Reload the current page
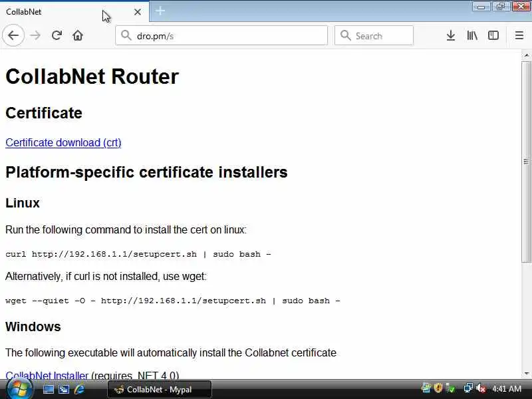The width and height of the screenshot is (532, 399). (57, 35)
